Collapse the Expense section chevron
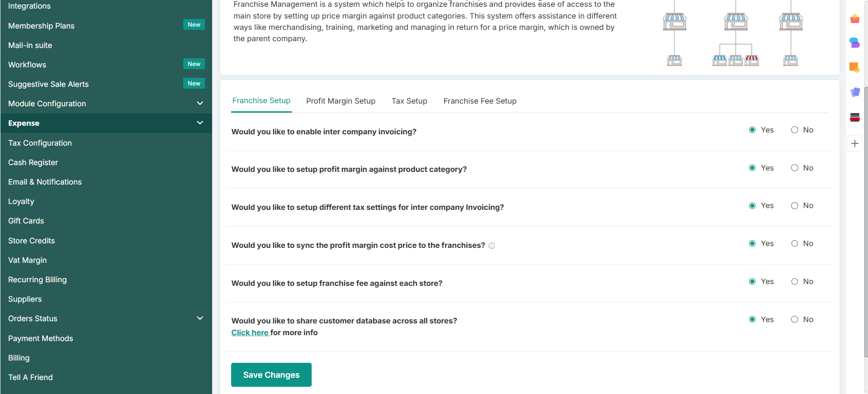This screenshot has width=868, height=394. (200, 123)
